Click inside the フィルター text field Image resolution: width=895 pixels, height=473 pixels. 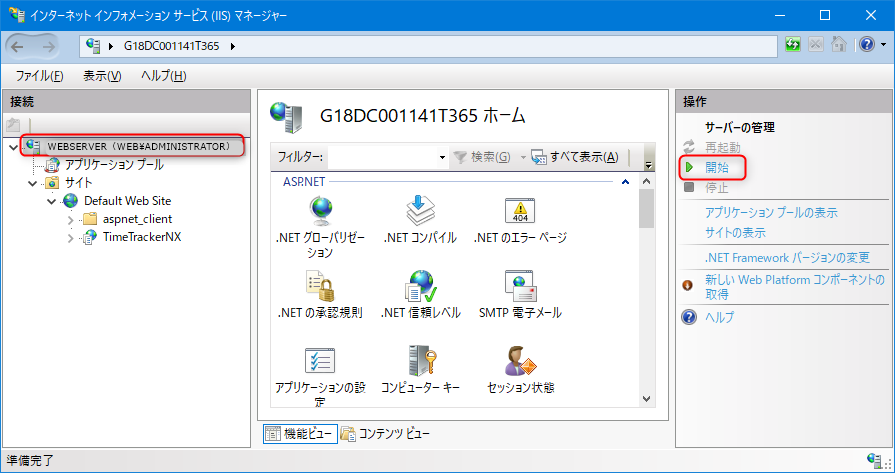[x=382, y=157]
